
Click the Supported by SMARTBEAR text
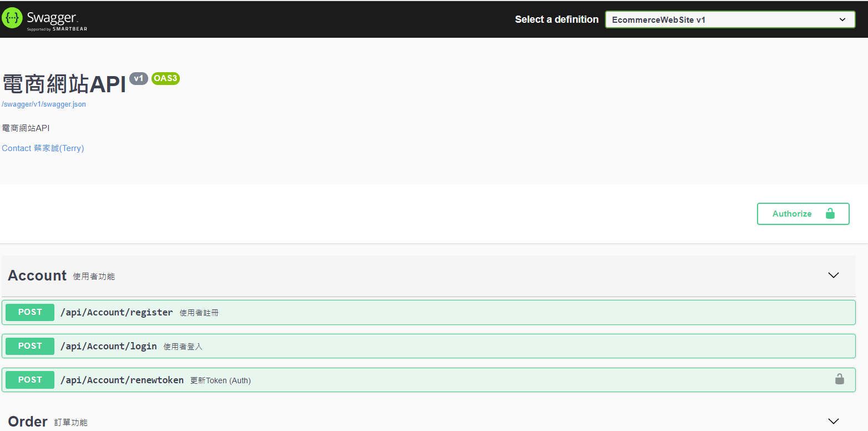[57, 29]
